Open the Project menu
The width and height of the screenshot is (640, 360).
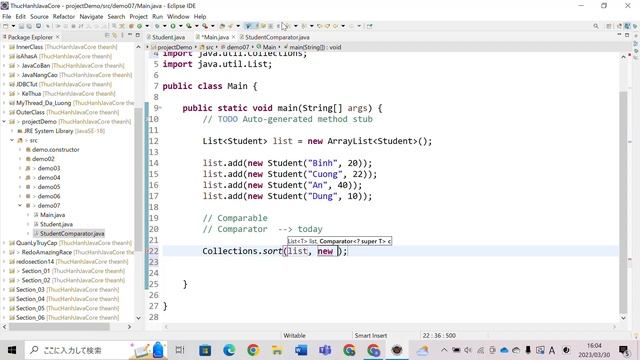[x=138, y=16]
